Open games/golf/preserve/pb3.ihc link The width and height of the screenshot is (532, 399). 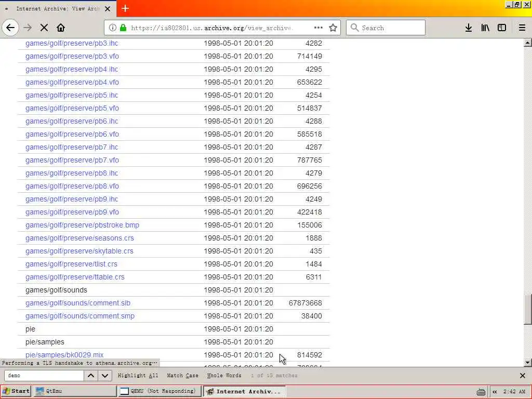click(x=72, y=43)
